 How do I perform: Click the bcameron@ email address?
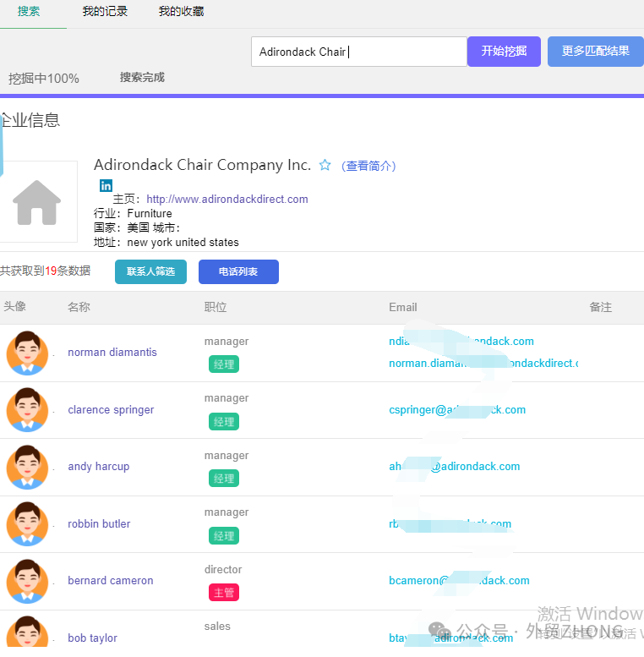click(460, 581)
